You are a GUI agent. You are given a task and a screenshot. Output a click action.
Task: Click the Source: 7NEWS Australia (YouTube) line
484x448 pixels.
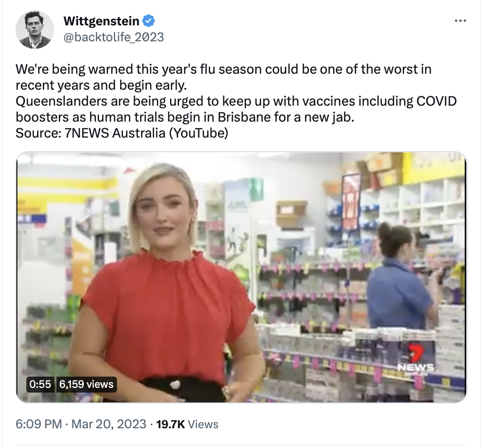tap(122, 133)
